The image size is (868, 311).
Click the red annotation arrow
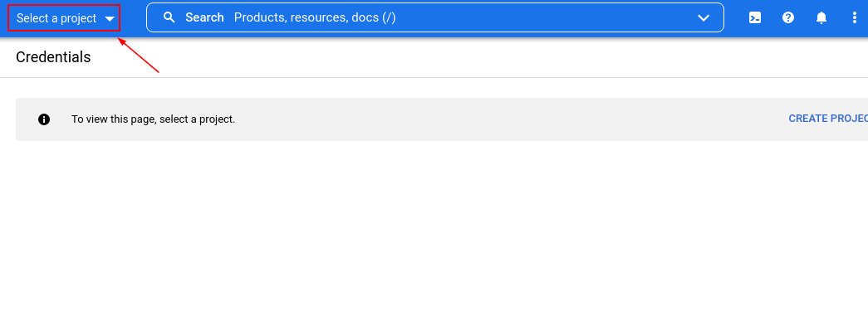(139, 55)
